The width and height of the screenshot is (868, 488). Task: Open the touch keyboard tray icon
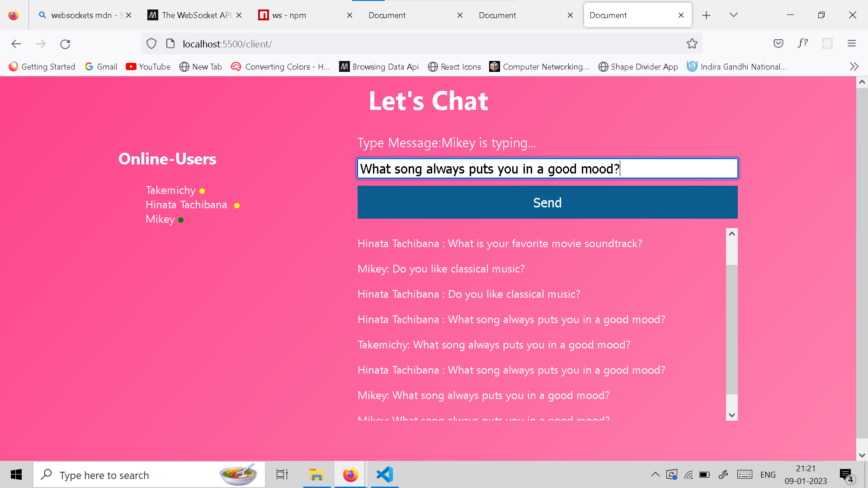click(745, 474)
